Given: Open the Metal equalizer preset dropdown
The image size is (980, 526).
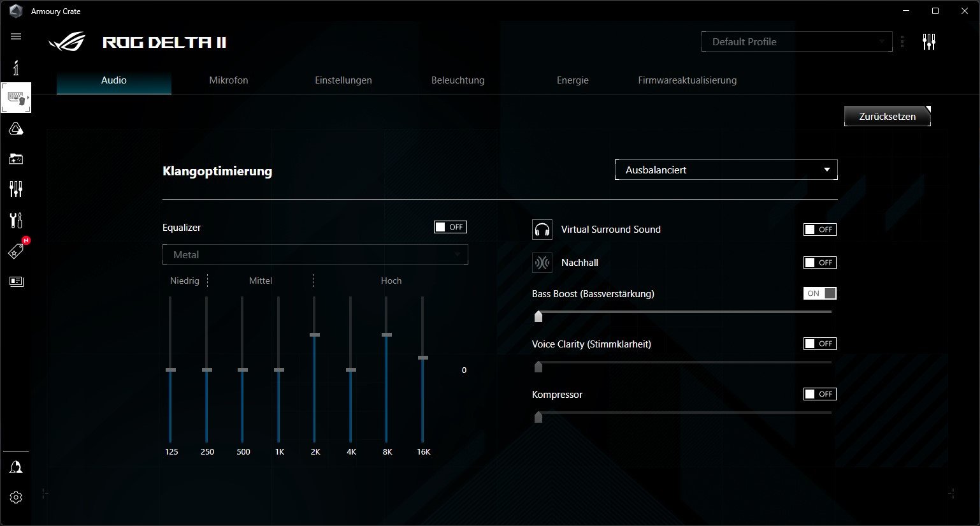Looking at the screenshot, I should (x=315, y=254).
